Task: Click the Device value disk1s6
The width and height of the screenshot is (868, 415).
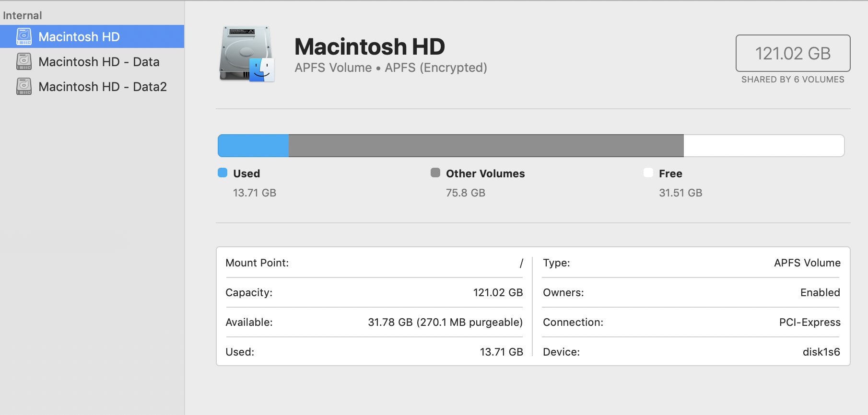Action: (821, 352)
